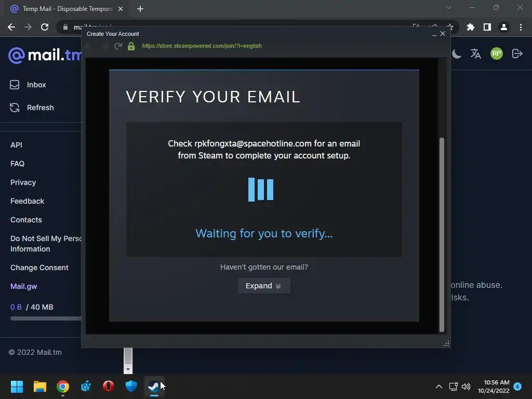Screen dimensions: 532x399
Task: Open Chrome extensions puzzle icon
Action: pos(471,27)
